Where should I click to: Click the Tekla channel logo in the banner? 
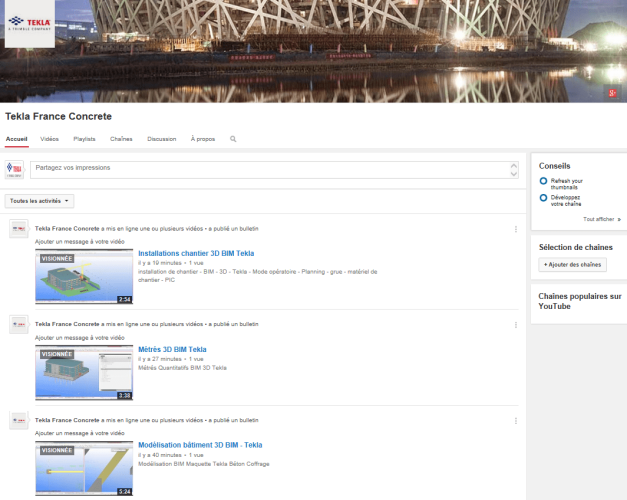pos(30,24)
